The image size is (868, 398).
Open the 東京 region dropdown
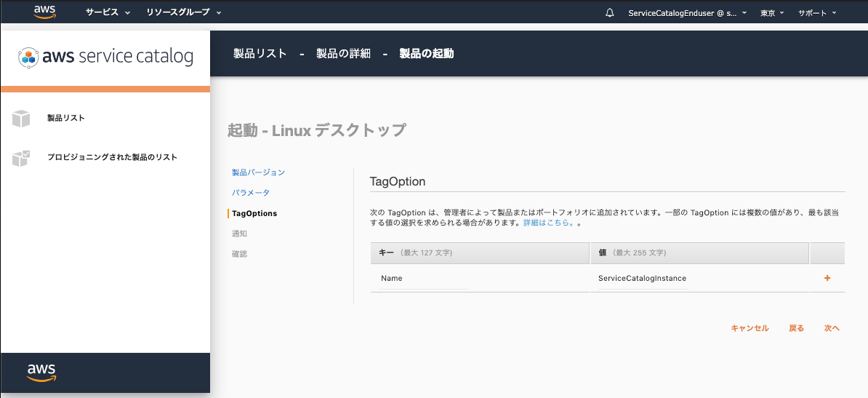click(772, 13)
